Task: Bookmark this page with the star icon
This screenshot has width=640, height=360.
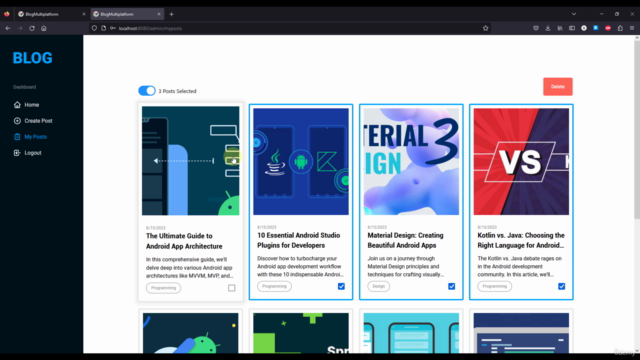Action: [485, 28]
